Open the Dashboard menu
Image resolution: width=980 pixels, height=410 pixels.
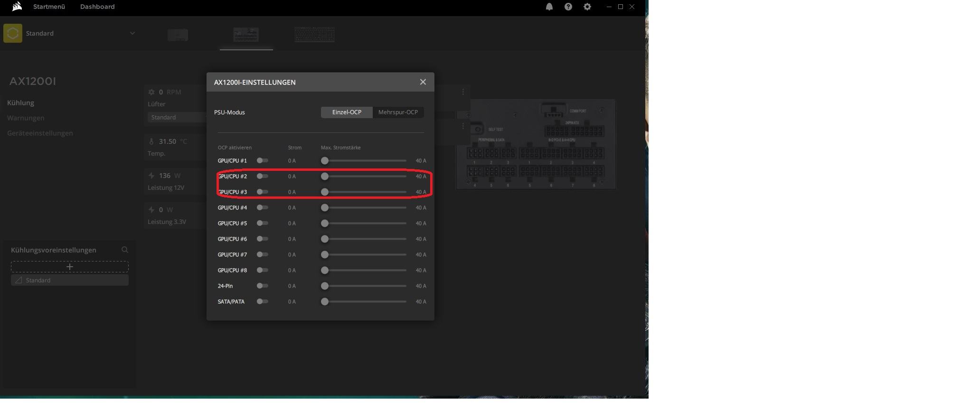97,7
